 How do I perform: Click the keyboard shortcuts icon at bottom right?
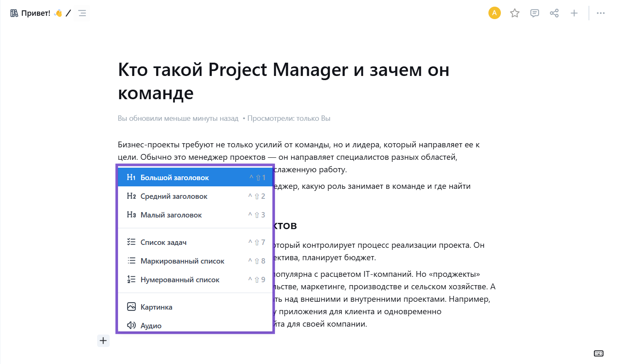(598, 353)
